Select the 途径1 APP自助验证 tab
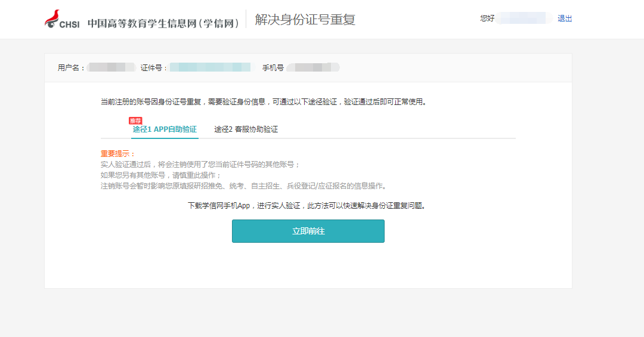The width and height of the screenshot is (644, 337). [165, 129]
